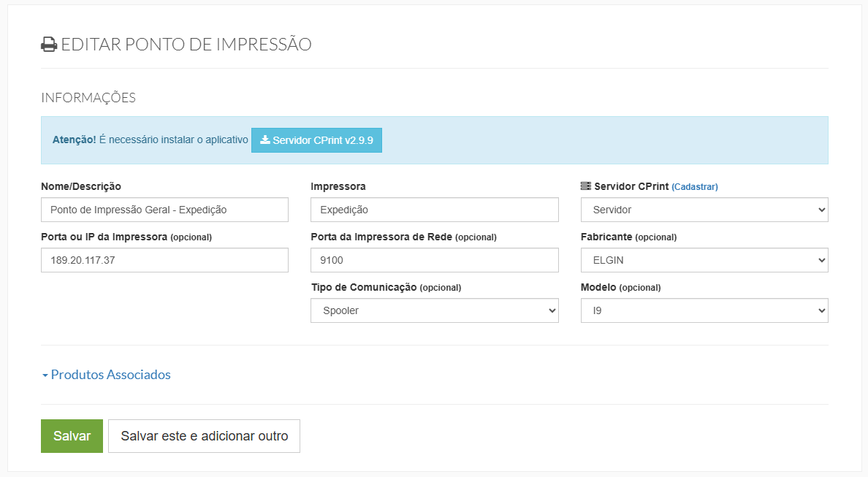Open the Fabricante dropdown showing ELGIN
The height and width of the screenshot is (477, 868).
704,260
